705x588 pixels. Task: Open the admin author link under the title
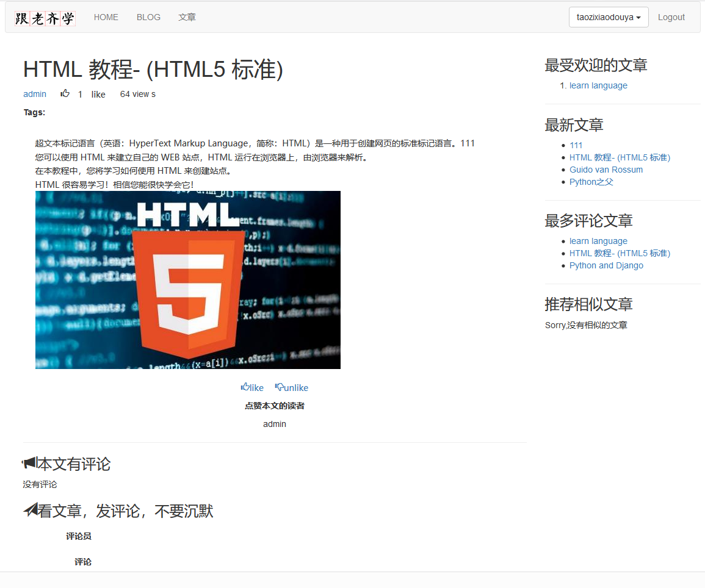(35, 94)
